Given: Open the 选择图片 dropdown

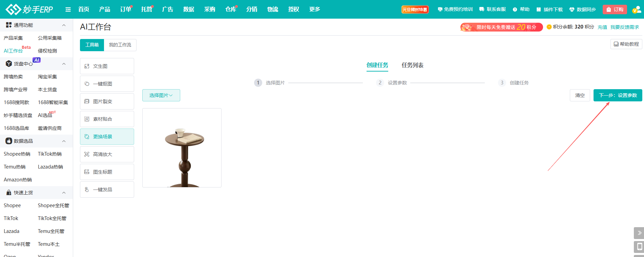Looking at the screenshot, I should [x=161, y=95].
